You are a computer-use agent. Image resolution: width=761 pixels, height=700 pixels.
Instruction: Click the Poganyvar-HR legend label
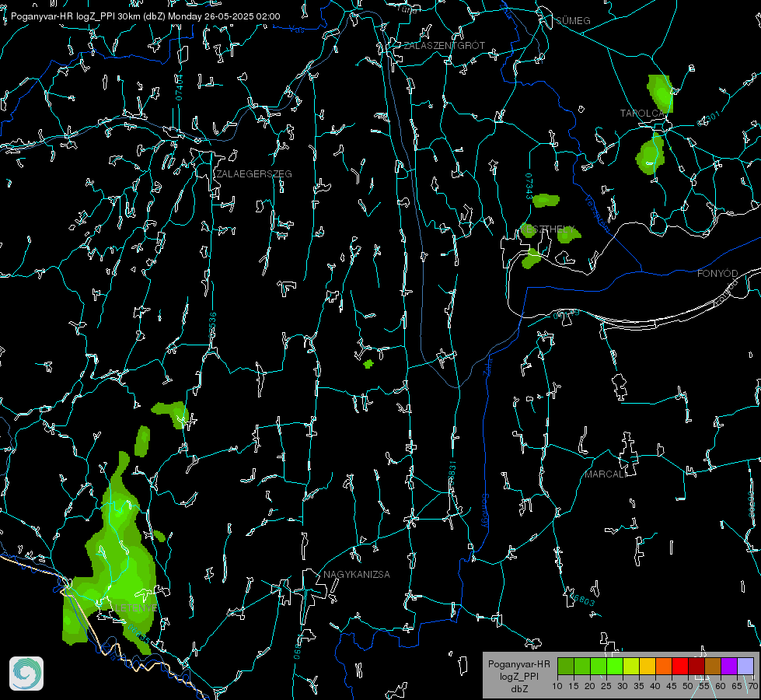pyautogui.click(x=518, y=664)
